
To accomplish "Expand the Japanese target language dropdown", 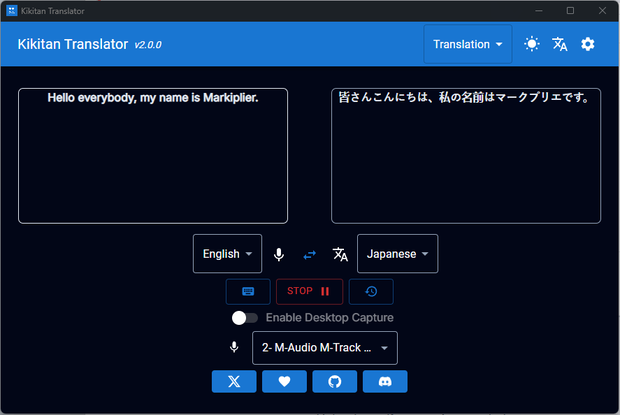I will click(397, 254).
